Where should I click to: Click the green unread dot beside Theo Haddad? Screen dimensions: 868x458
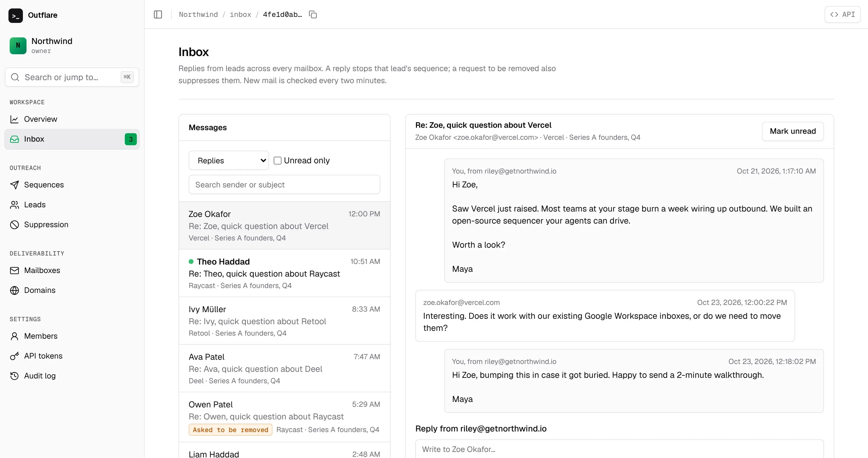pos(191,262)
